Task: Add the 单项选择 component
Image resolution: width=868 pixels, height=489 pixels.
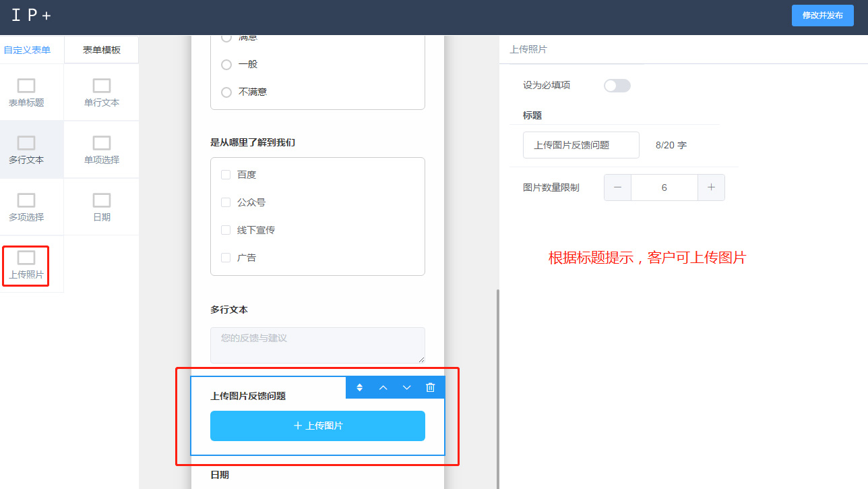Action: [x=102, y=150]
